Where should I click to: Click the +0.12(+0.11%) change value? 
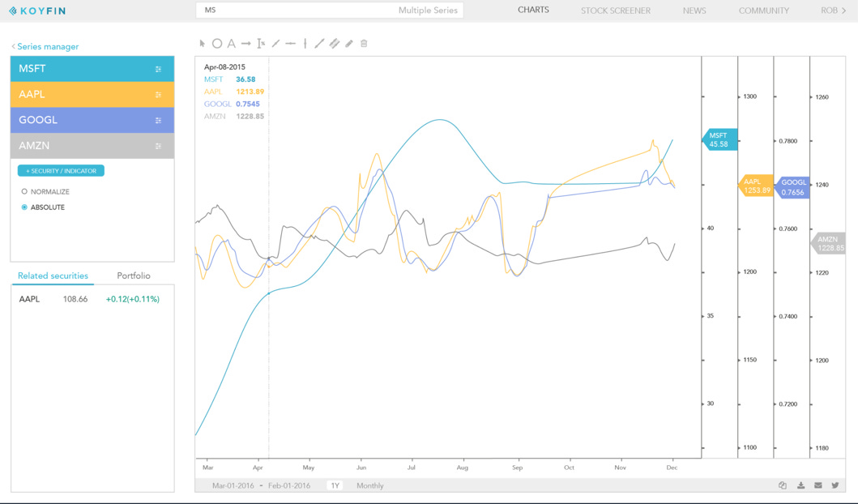133,299
